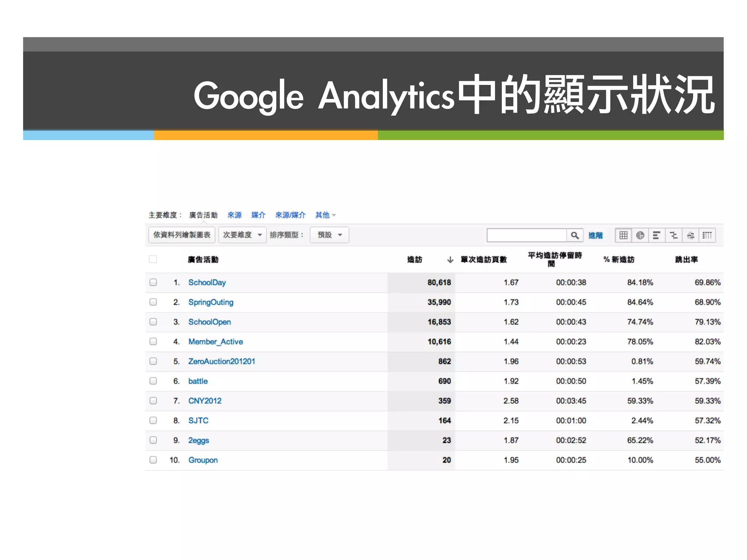Switch to pie chart percentage view
The width and height of the screenshot is (747, 560).
pos(640,235)
